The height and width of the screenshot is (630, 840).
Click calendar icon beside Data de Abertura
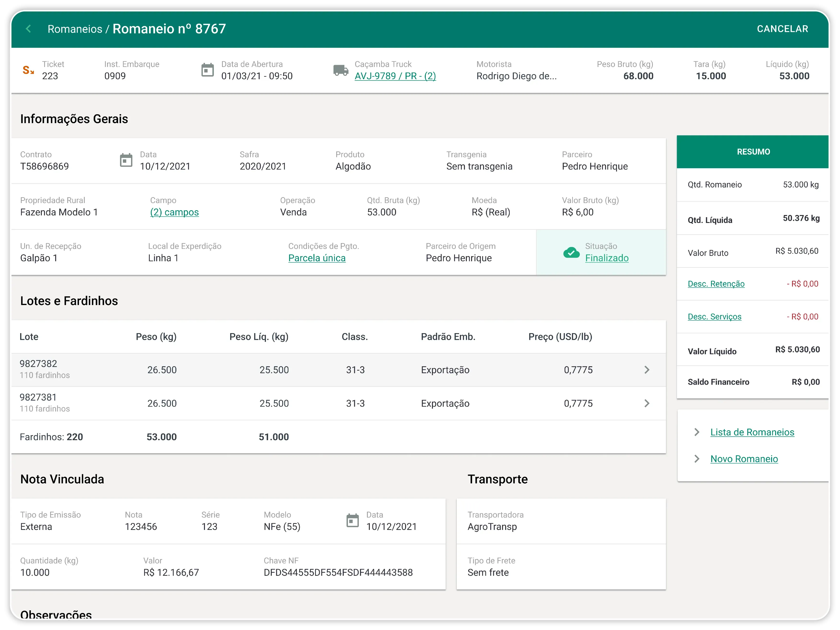tap(207, 70)
